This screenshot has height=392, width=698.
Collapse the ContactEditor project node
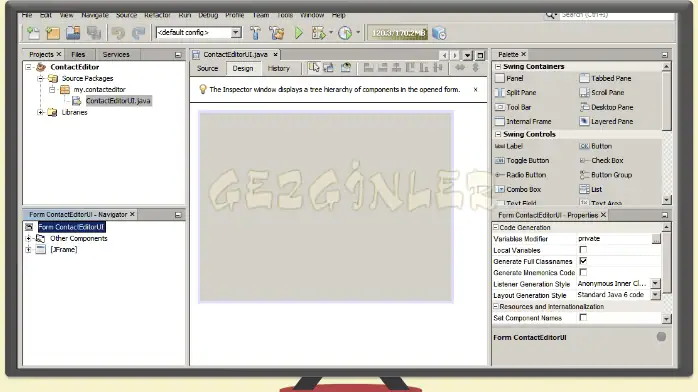pos(28,67)
